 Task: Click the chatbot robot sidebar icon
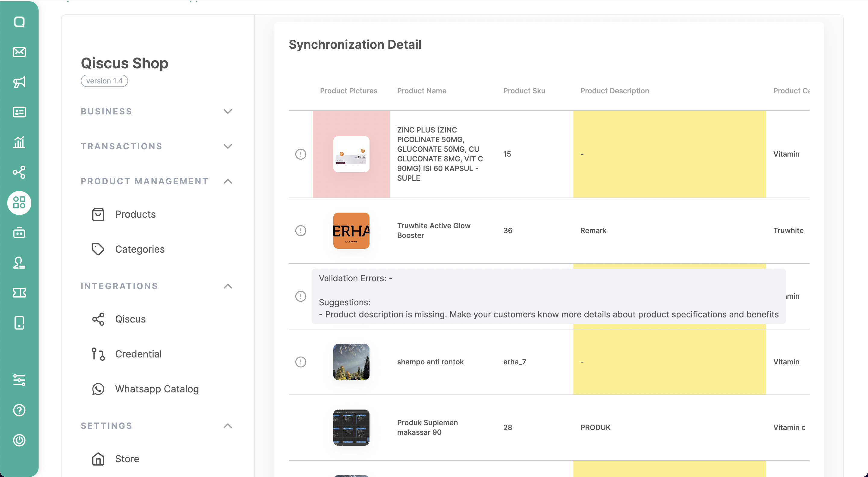pos(19,232)
